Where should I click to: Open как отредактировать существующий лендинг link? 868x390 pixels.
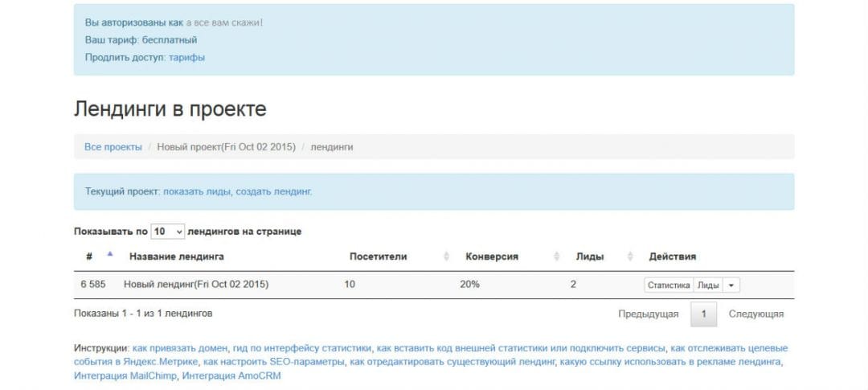tap(452, 363)
